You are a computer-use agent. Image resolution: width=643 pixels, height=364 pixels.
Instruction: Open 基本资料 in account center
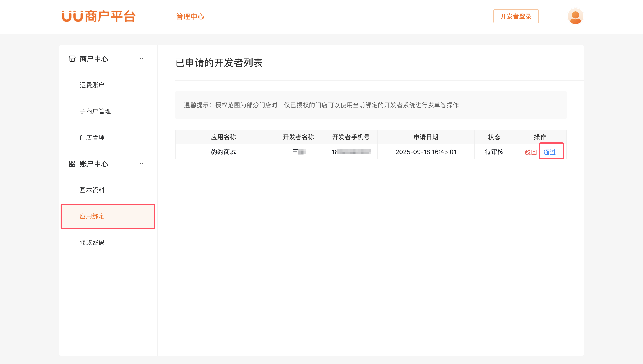click(x=92, y=190)
